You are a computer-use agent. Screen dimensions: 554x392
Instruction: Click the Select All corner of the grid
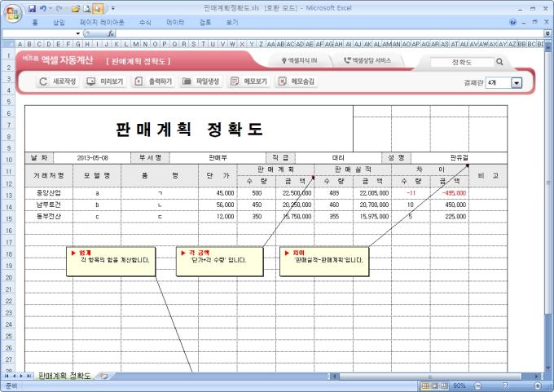pos(8,44)
